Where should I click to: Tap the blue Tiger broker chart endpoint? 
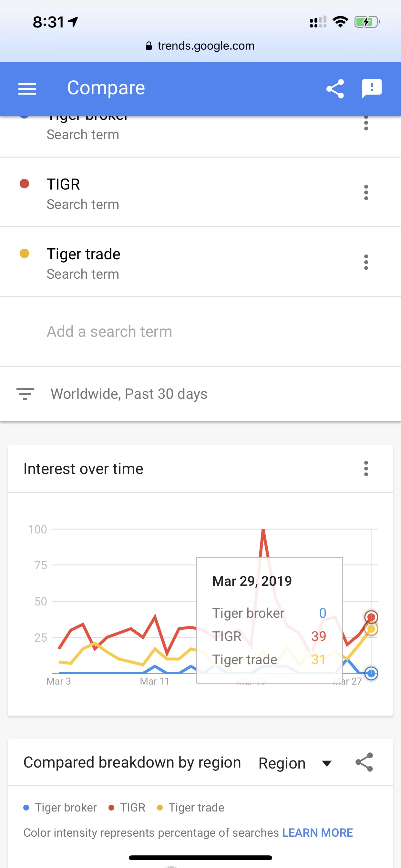pos(371,673)
